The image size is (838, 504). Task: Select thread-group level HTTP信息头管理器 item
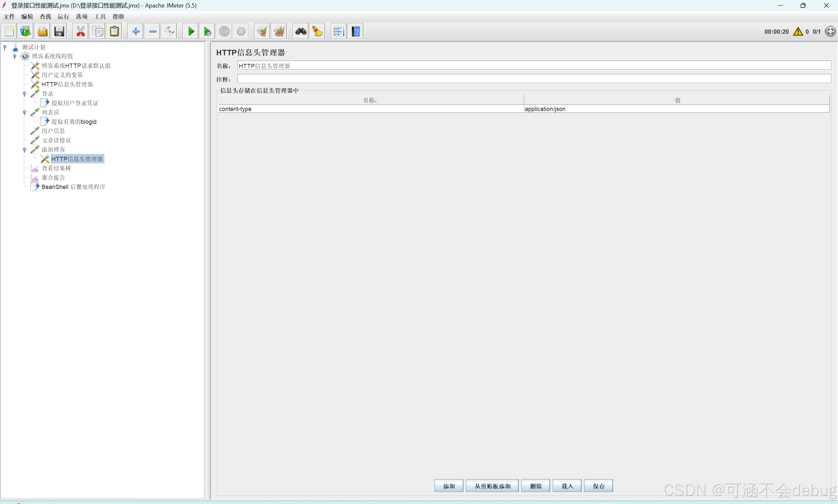coord(67,84)
